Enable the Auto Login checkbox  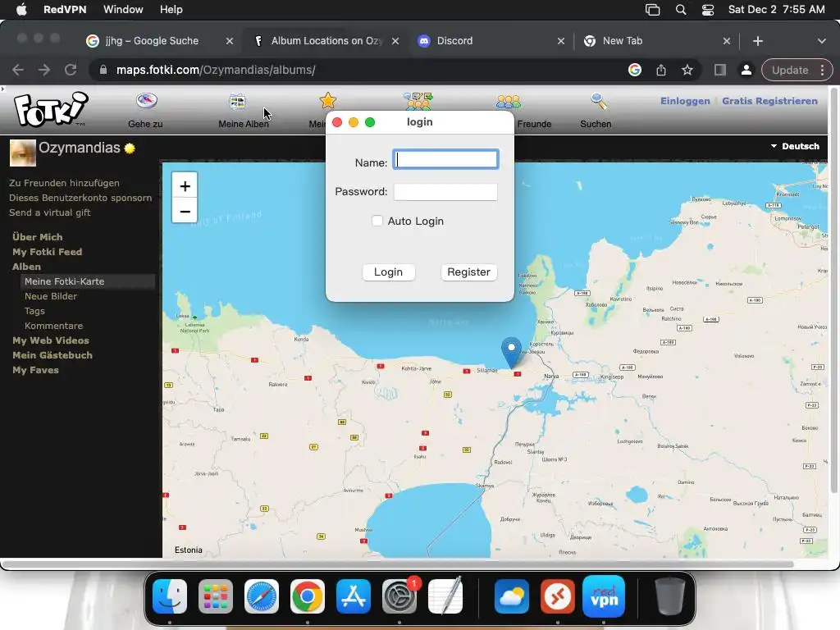[x=377, y=221]
